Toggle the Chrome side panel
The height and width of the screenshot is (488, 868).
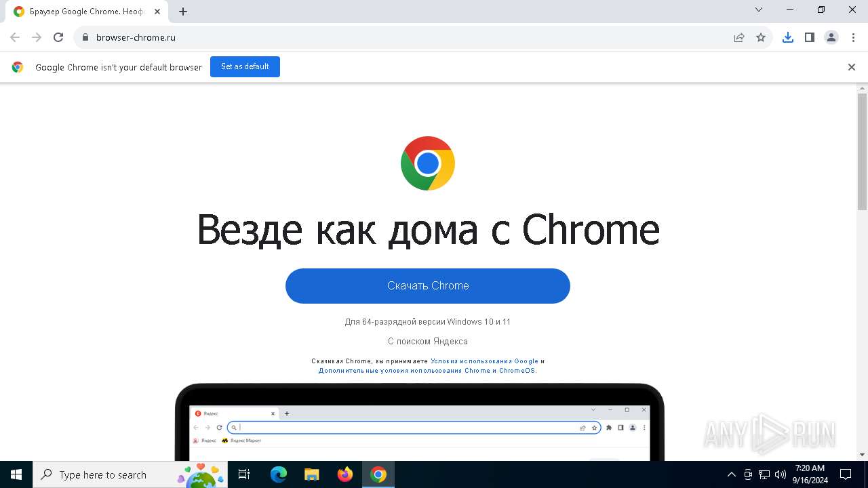(x=810, y=37)
